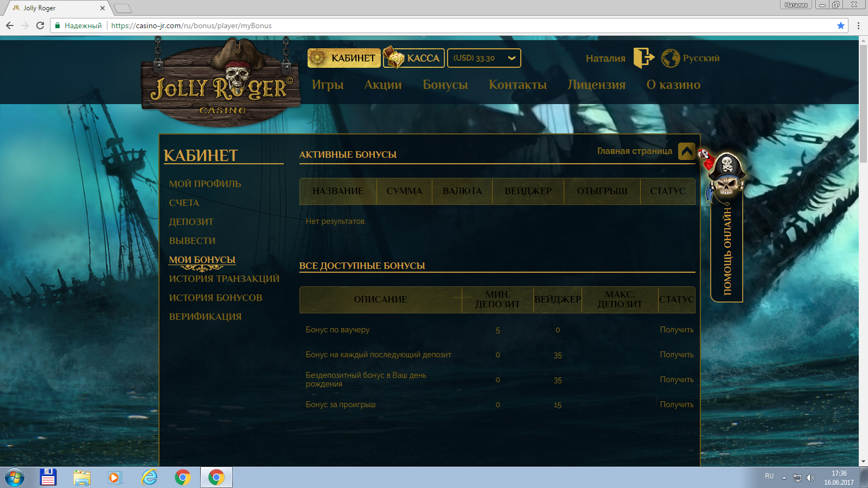Image resolution: width=868 pixels, height=488 pixels.
Task: Click the СУММА column header
Action: point(404,191)
